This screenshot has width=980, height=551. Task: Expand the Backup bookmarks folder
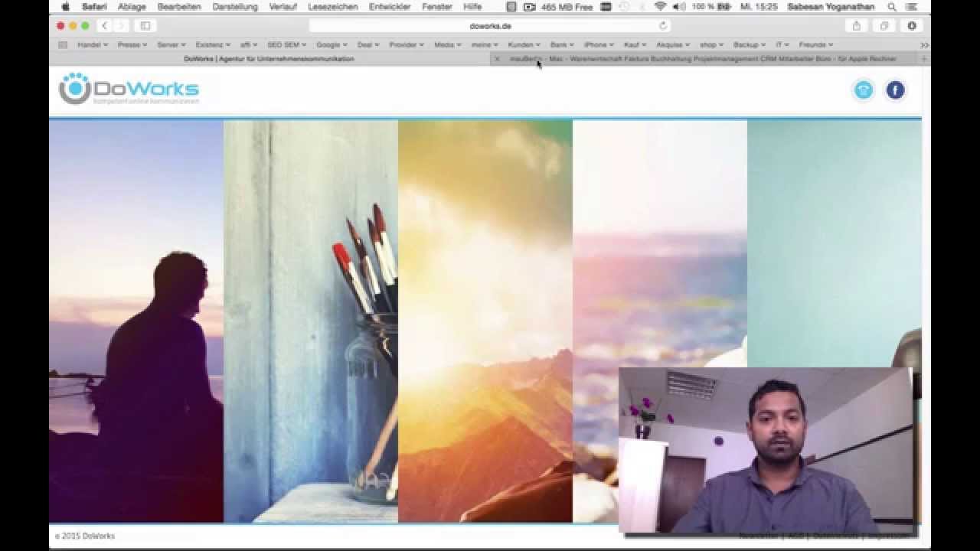pos(749,45)
